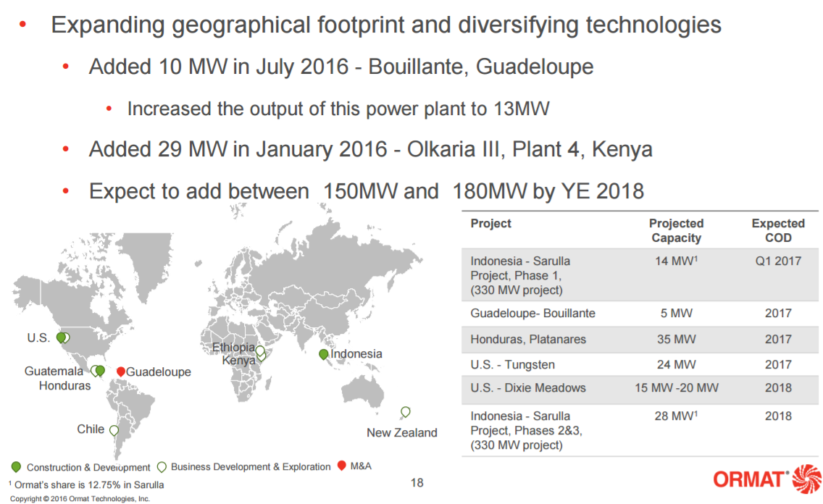
Task: Click the green Construction & Development legend pin
Action: click(16, 466)
